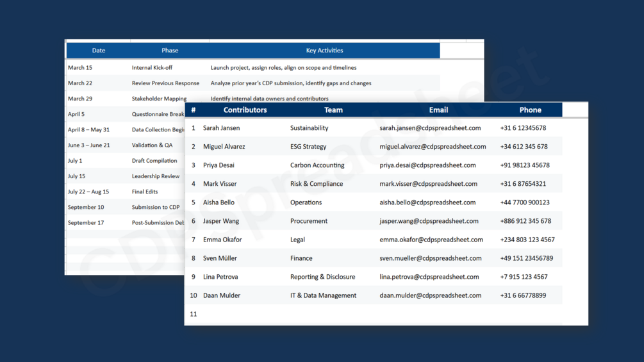
Task: Click mark.visser@cdpspreadsheet.com email
Action: pyautogui.click(x=429, y=184)
